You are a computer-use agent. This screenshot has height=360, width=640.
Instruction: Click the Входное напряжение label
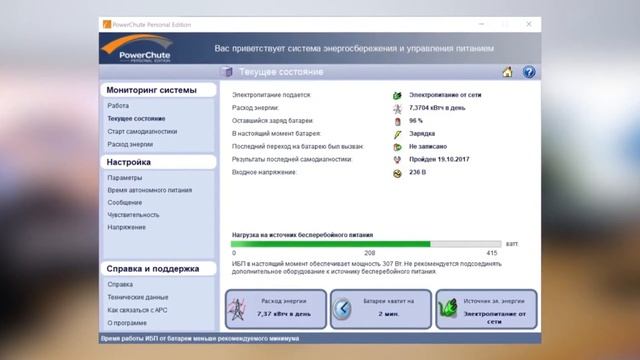click(x=264, y=172)
